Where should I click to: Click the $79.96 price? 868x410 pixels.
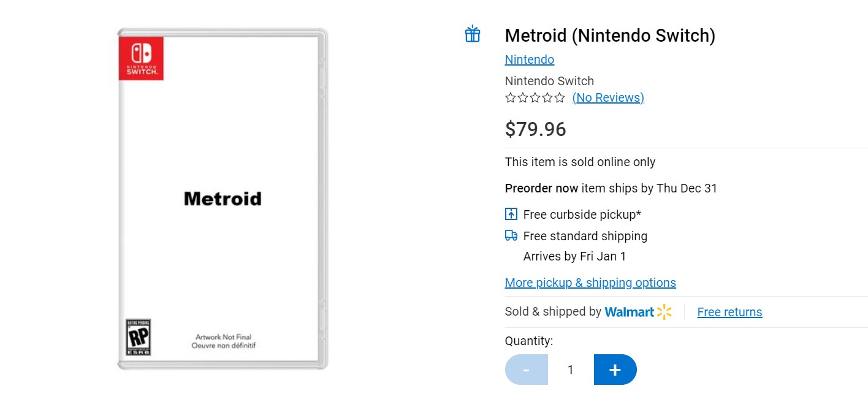536,129
